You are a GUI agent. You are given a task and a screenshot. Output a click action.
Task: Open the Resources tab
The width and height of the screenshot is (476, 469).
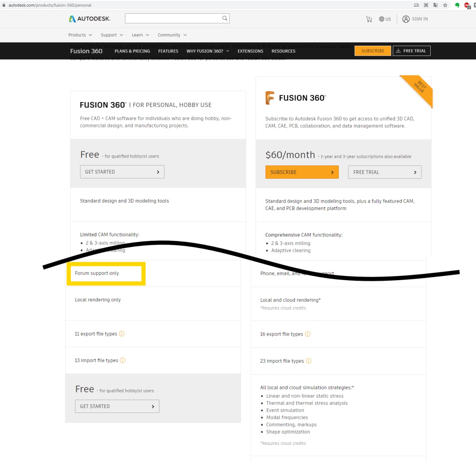(x=283, y=51)
